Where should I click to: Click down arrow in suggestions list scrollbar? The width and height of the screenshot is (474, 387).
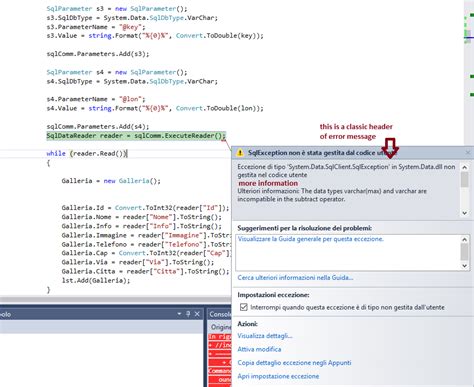click(x=464, y=266)
